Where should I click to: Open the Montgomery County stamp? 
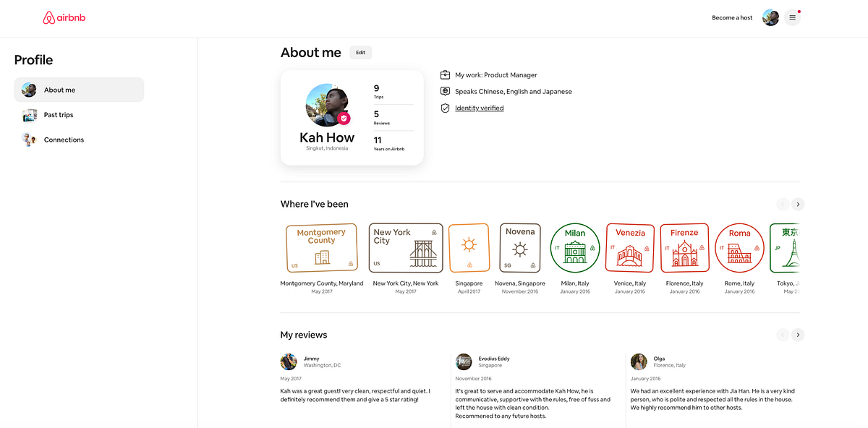(x=322, y=248)
